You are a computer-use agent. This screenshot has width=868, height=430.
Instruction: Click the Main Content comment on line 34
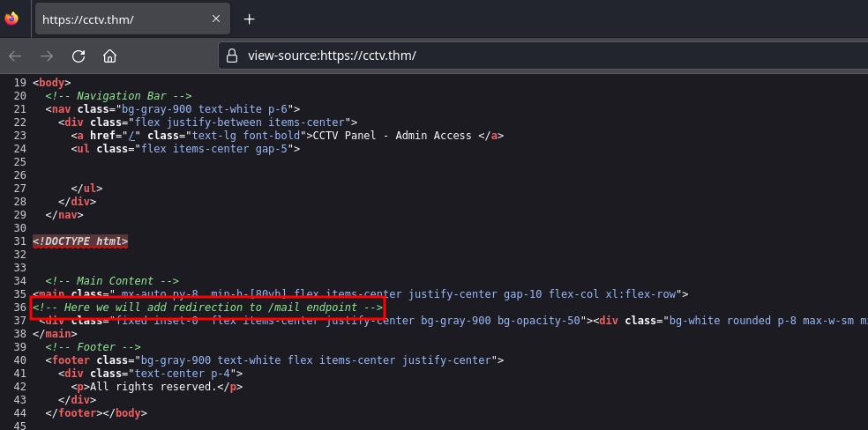(112, 281)
